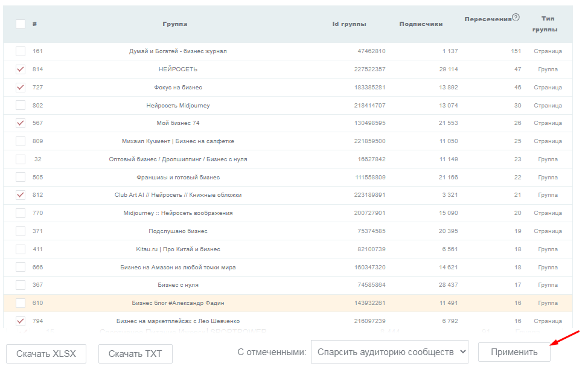Check the Бизнес блог #Александр Фадин checkbox
The height and width of the screenshot is (375, 588).
coord(21,303)
